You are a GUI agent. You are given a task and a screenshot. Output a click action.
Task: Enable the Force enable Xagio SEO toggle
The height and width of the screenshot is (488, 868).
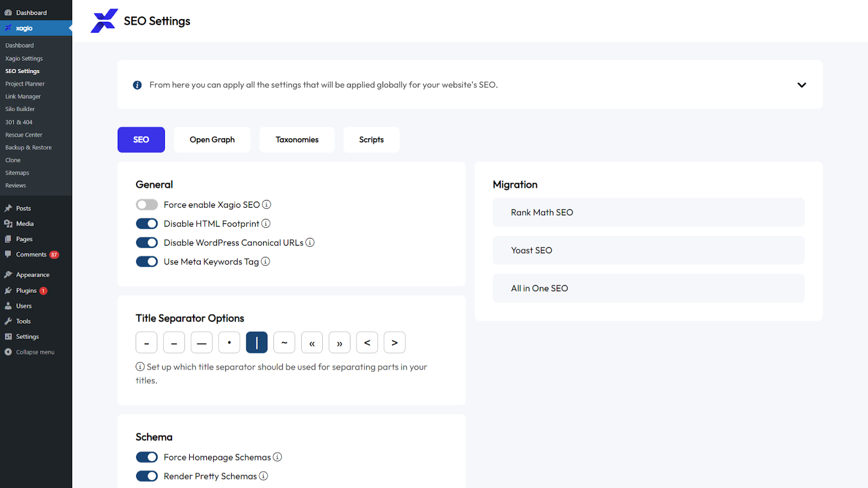pyautogui.click(x=146, y=204)
